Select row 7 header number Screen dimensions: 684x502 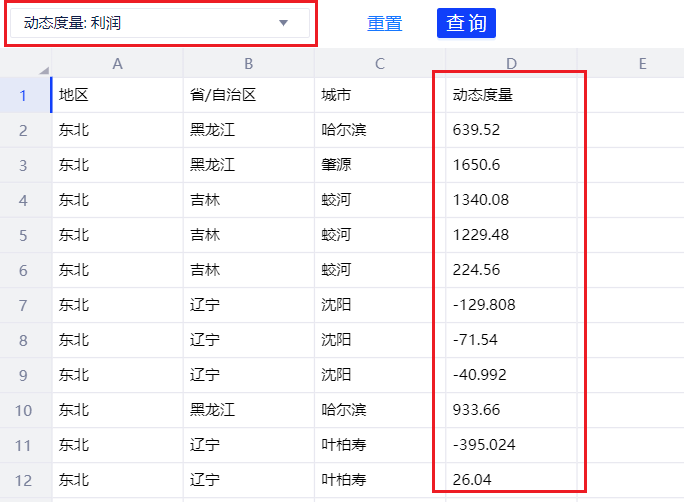pos(23,305)
